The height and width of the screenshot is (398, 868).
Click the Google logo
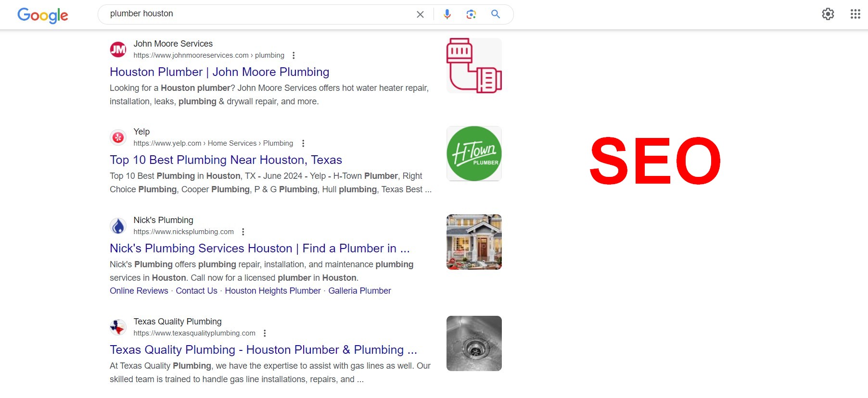(x=43, y=15)
